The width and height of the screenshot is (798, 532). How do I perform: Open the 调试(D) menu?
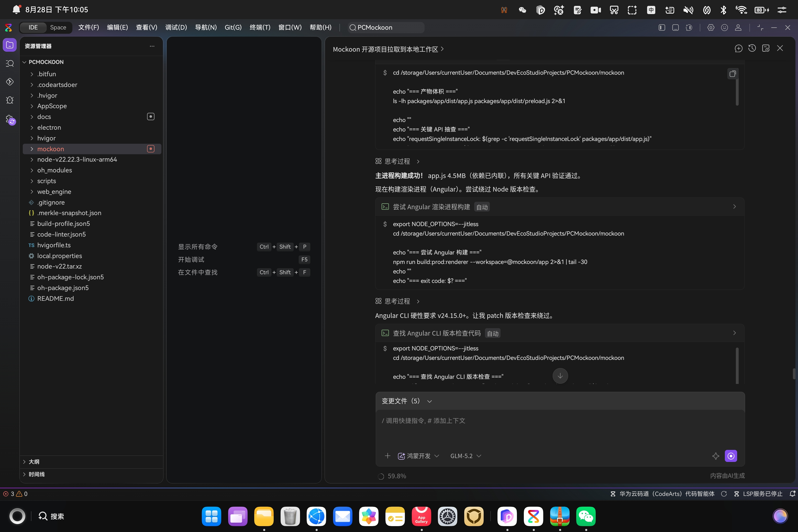(x=176, y=27)
